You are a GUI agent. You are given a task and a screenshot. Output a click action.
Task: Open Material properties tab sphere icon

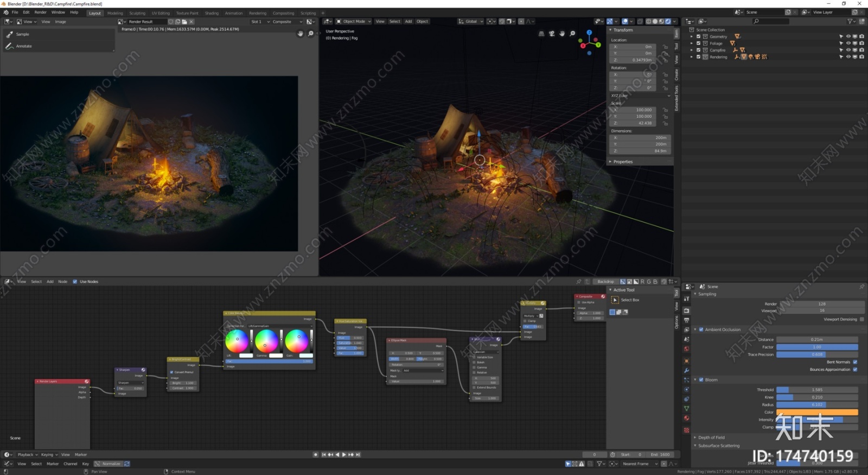[686, 418]
